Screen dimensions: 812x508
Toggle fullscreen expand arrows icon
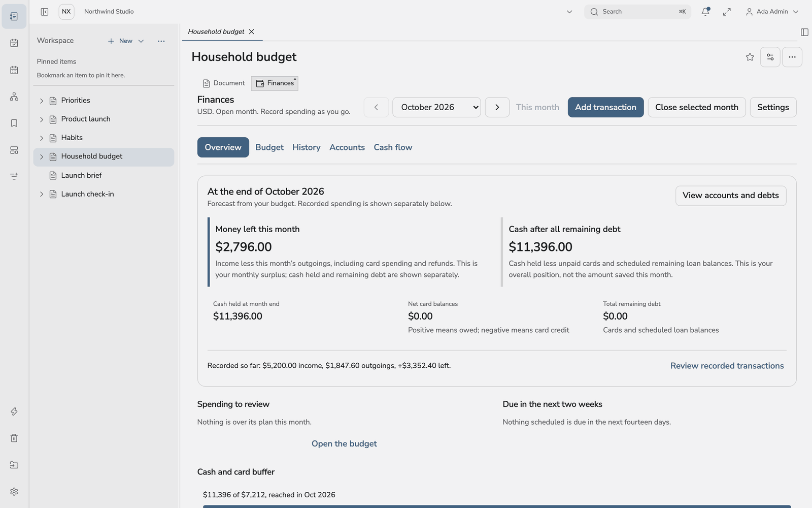coord(727,12)
